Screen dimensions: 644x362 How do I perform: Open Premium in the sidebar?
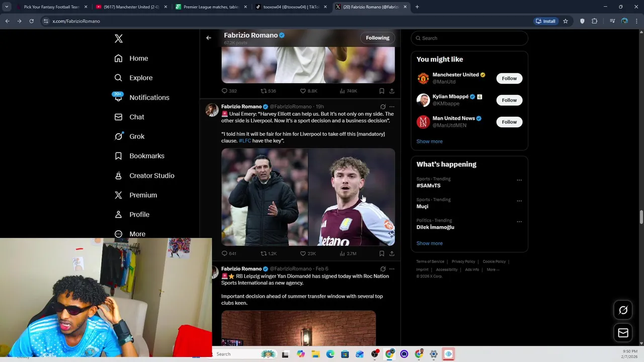(136, 195)
